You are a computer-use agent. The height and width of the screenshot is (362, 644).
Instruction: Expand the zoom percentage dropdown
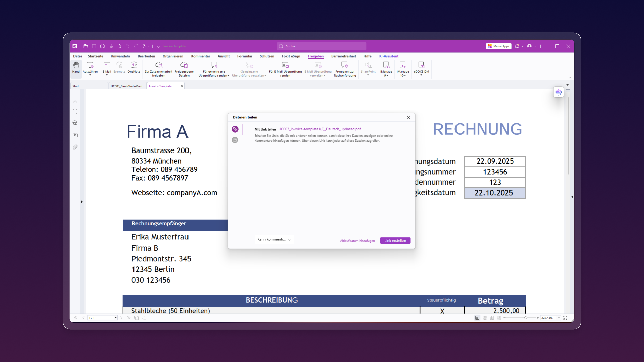(x=559, y=318)
